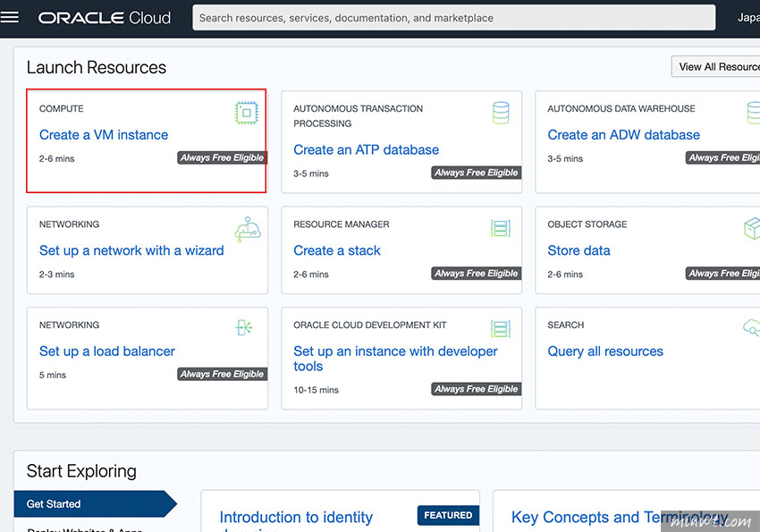
Task: Click the ATP database cylinder icon
Action: (x=501, y=113)
